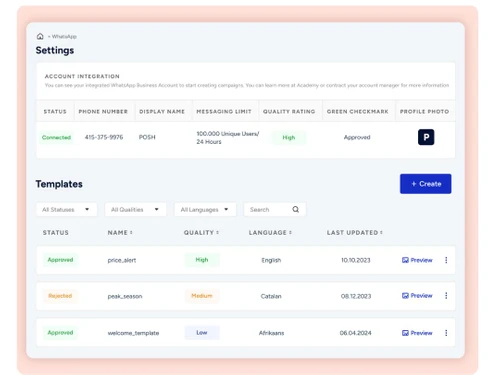
Task: Click the 10.10.2023 last updated date
Action: [x=355, y=260]
